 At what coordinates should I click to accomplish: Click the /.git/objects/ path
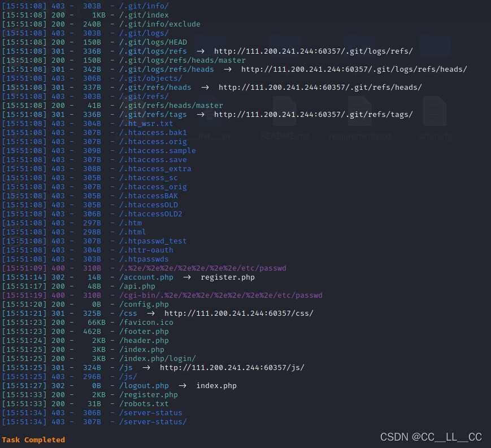151,79
